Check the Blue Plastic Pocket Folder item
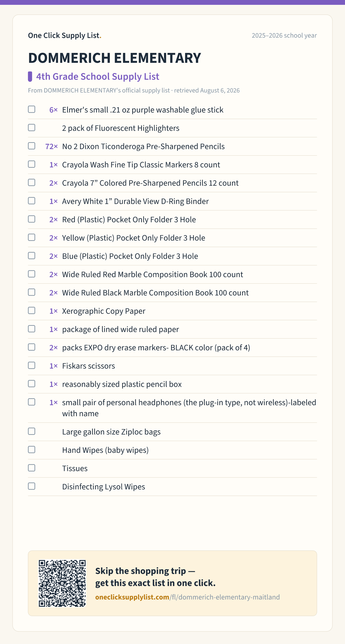This screenshot has width=345, height=644. pyautogui.click(x=32, y=255)
